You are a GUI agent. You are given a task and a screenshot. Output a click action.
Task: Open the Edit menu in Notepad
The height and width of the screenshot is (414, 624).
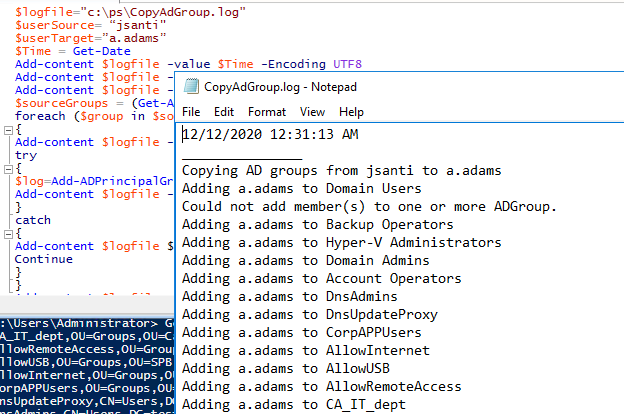224,112
